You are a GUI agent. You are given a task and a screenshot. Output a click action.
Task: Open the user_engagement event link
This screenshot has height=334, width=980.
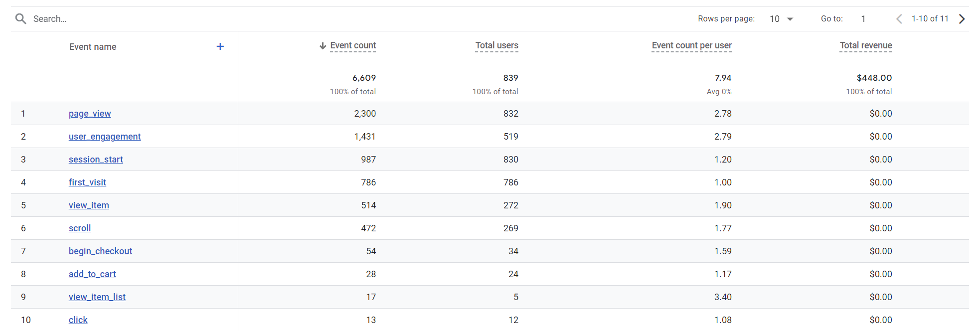click(105, 137)
